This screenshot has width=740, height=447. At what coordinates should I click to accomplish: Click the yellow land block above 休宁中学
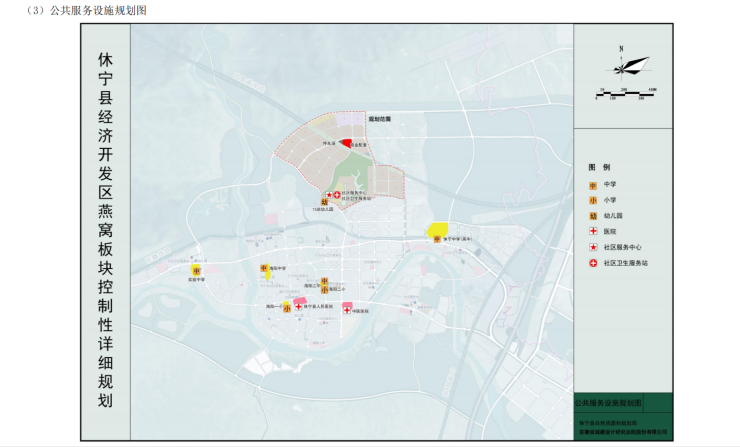pos(438,229)
